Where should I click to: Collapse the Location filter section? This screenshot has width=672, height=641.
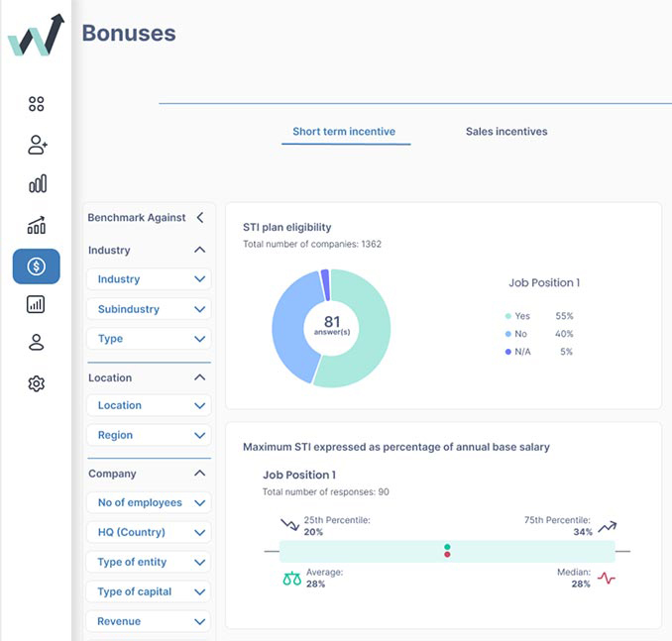point(199,377)
